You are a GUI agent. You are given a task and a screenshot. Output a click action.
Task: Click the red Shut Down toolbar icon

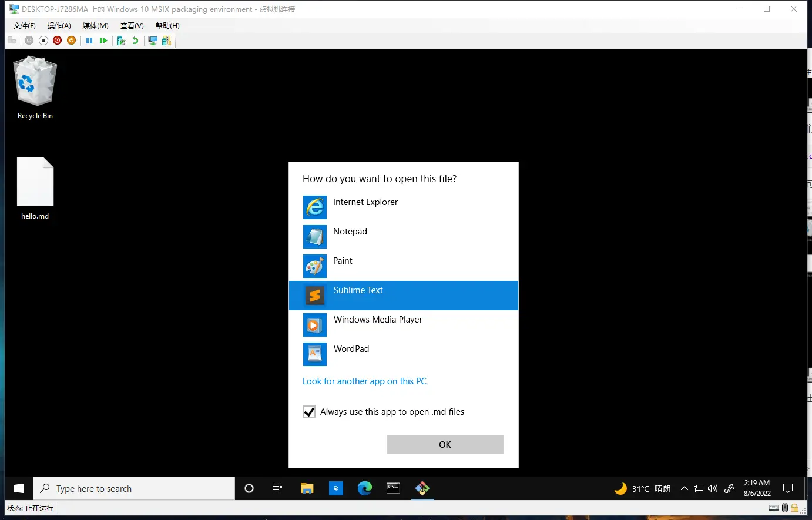click(x=57, y=41)
